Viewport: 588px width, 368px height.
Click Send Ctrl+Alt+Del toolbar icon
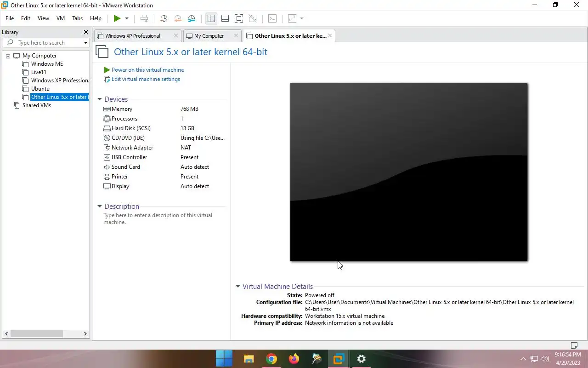(x=144, y=18)
